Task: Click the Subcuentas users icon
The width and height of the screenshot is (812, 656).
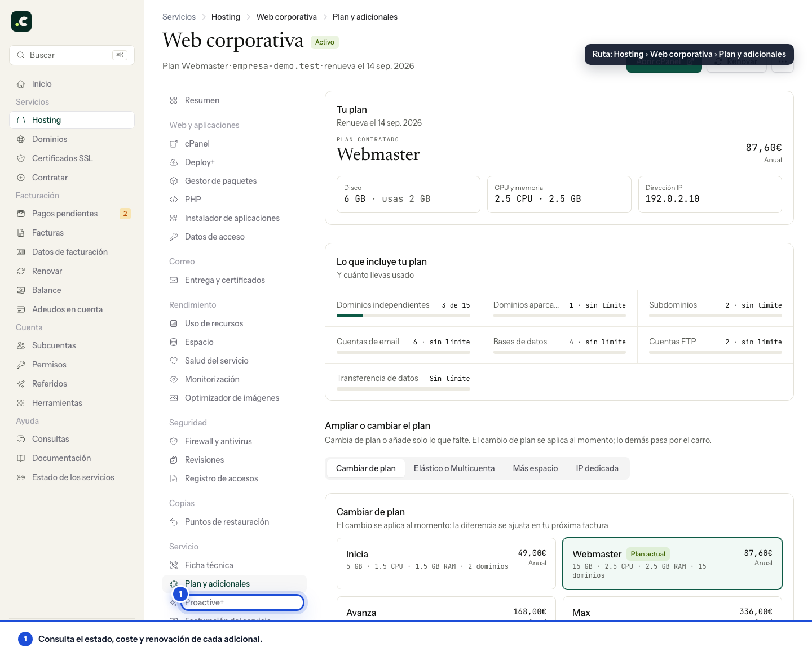Action: pos(21,345)
